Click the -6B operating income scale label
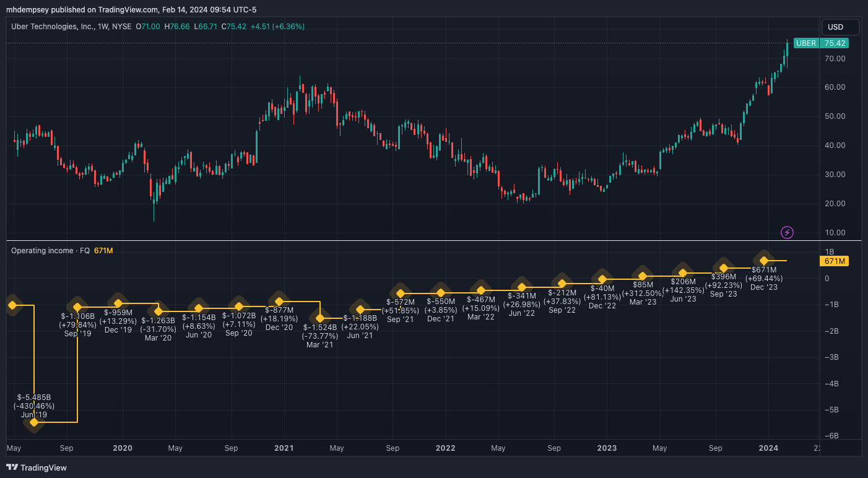The image size is (868, 478). [833, 436]
